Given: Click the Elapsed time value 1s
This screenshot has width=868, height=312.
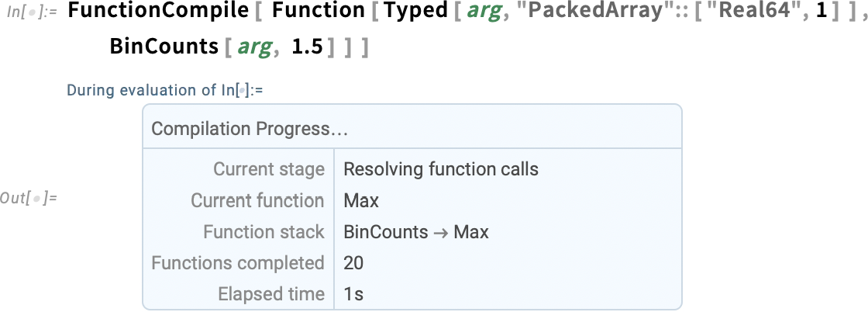Looking at the screenshot, I should point(353,294).
